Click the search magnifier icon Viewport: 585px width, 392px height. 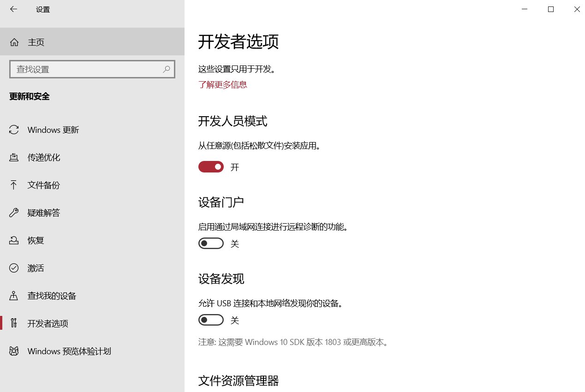pyautogui.click(x=167, y=69)
